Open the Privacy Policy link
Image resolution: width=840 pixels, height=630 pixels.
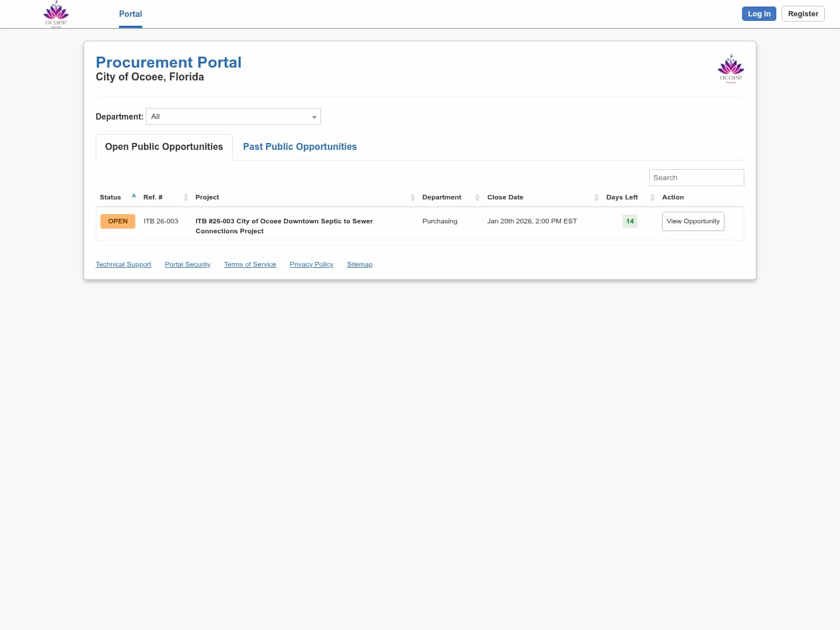pos(311,264)
